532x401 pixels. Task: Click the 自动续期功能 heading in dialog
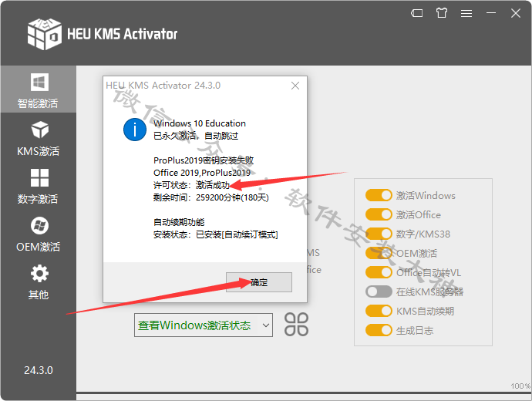[x=179, y=222]
